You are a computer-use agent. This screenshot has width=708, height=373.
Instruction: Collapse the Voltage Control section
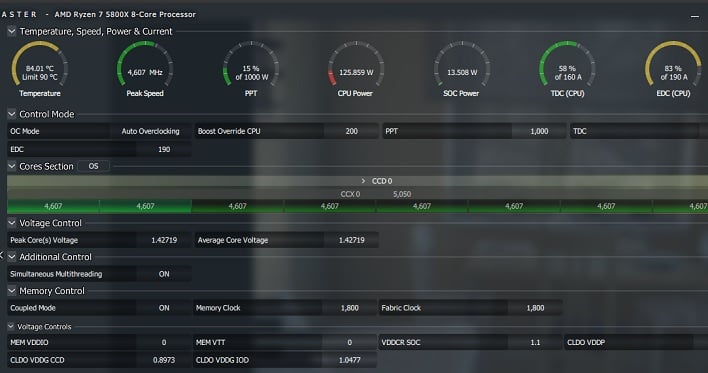click(12, 223)
